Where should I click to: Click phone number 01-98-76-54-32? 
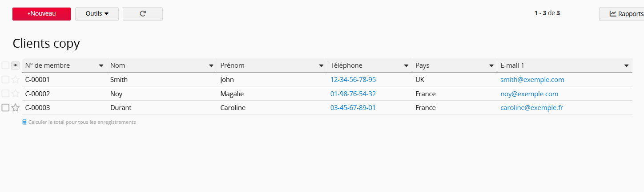coord(353,94)
